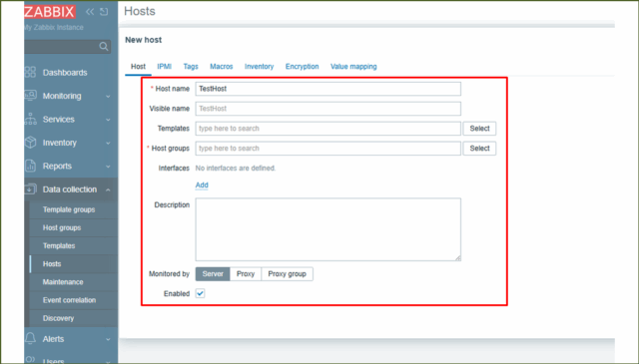
Task: Switch to the Inventory tab of New host
Action: pos(260,67)
